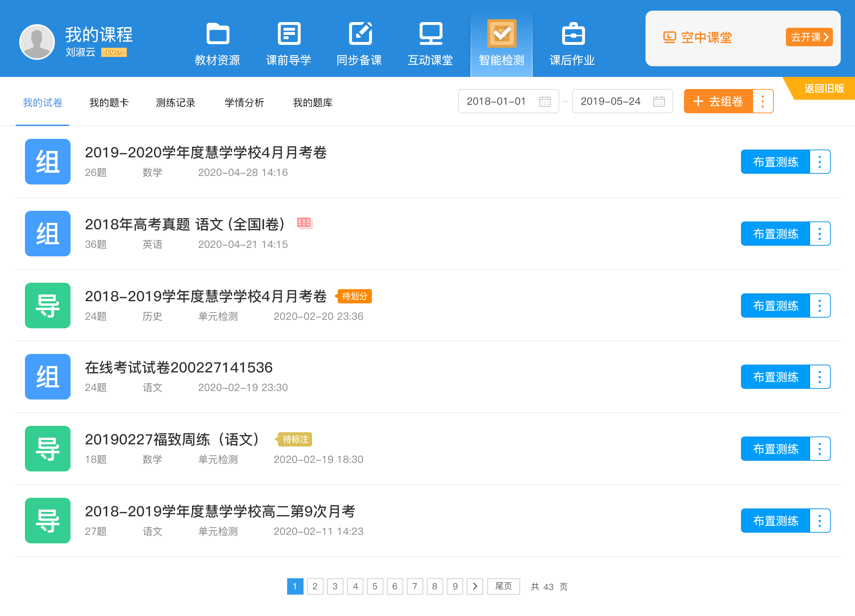Click answer card icon beside 2018年高考真题
Image resolution: width=855 pixels, height=616 pixels.
(x=305, y=223)
